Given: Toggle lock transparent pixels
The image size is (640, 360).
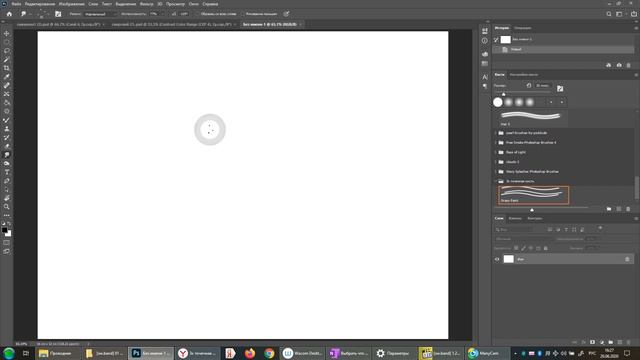Looking at the screenshot, I should click(x=516, y=248).
